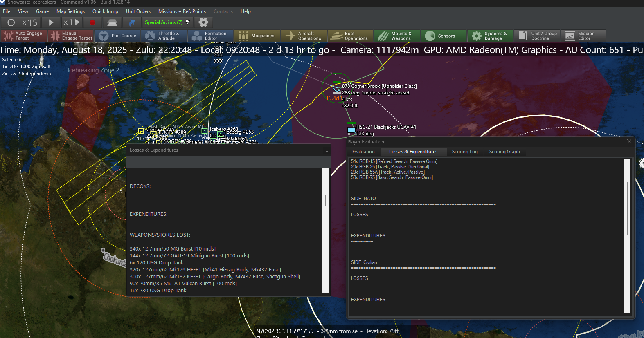Close the Player Evaluation window
The image size is (644, 338).
(629, 141)
